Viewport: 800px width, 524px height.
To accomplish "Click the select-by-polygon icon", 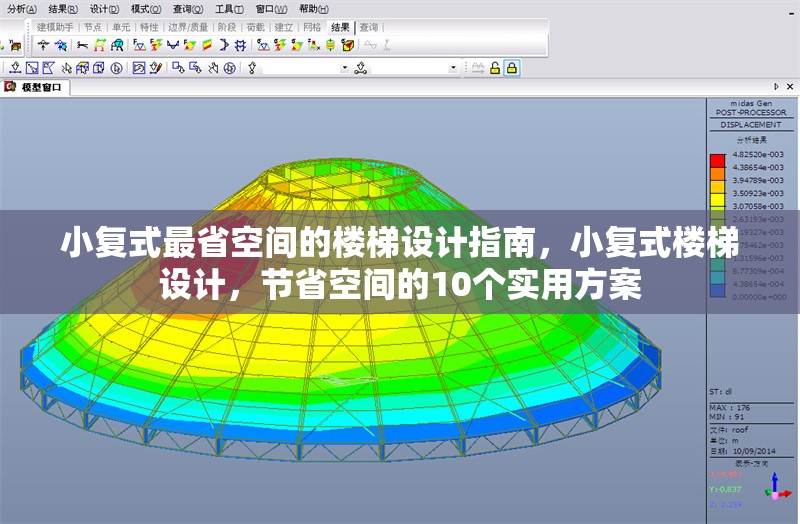I will tap(48, 68).
